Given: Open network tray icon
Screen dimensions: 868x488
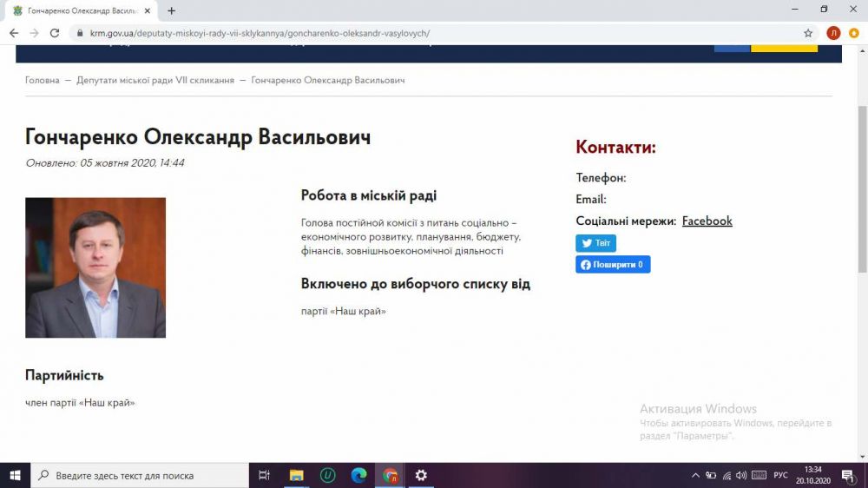Looking at the screenshot, I should point(727,475).
